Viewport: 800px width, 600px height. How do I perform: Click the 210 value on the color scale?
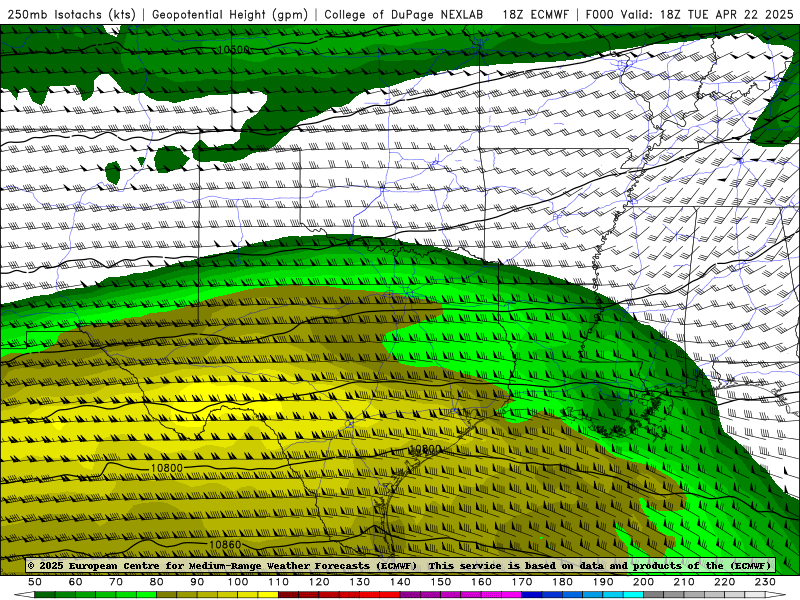[x=684, y=582]
